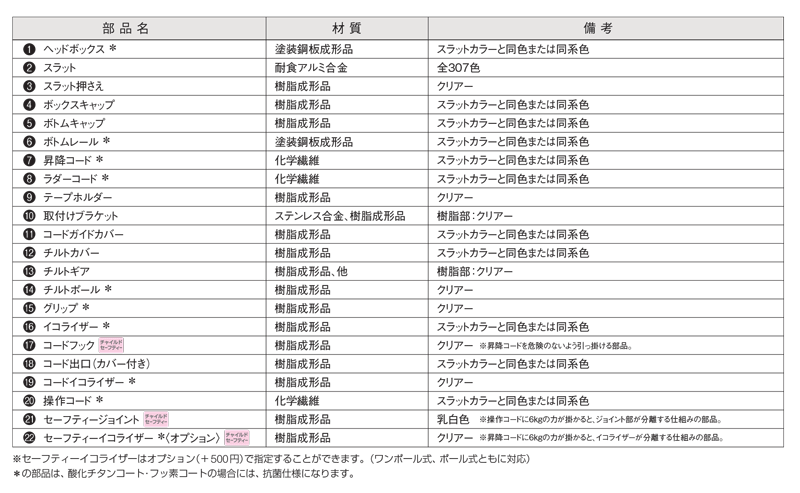This screenshot has height=493, width=800.
Task: Click the part name チルトカバー
Action: 71,253
